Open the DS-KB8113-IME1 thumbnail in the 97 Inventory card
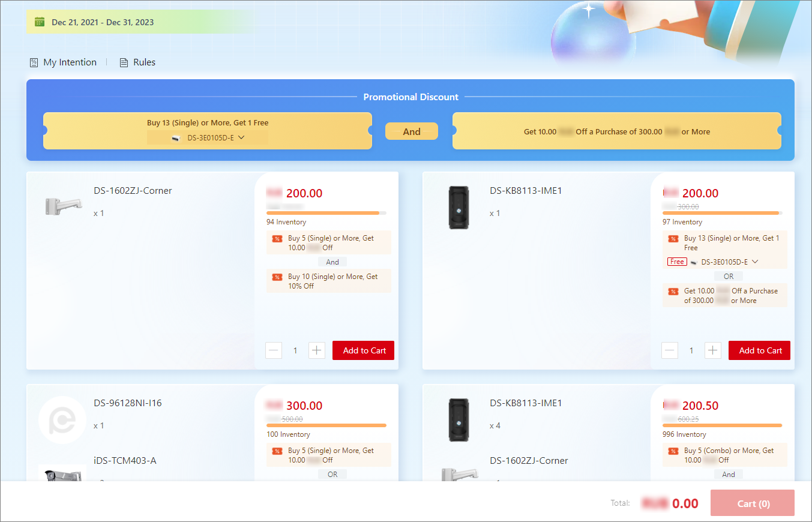 coord(460,208)
